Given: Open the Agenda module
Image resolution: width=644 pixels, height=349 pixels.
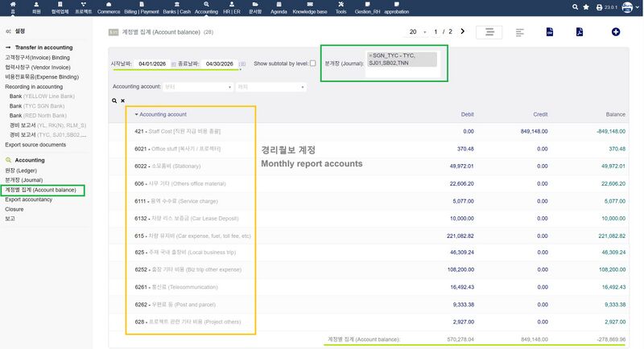Looking at the screenshot, I should pos(279,8).
